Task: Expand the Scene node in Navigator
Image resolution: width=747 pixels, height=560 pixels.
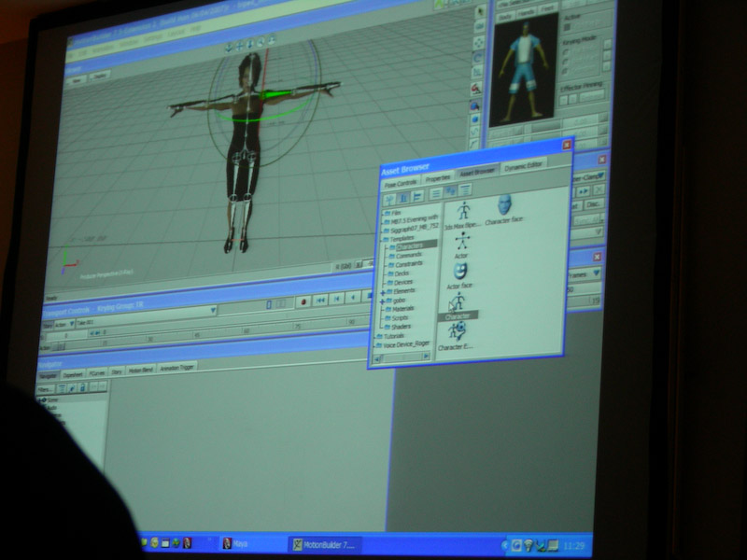Action: 40,400
